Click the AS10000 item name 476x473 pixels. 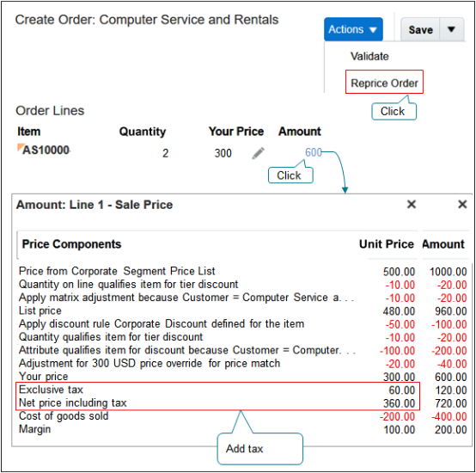tap(46, 150)
